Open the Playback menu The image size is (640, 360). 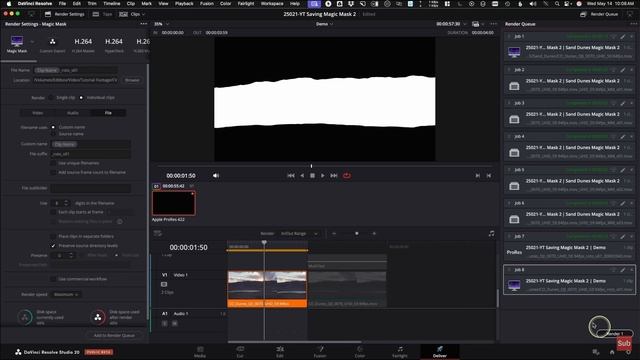[x=184, y=4]
